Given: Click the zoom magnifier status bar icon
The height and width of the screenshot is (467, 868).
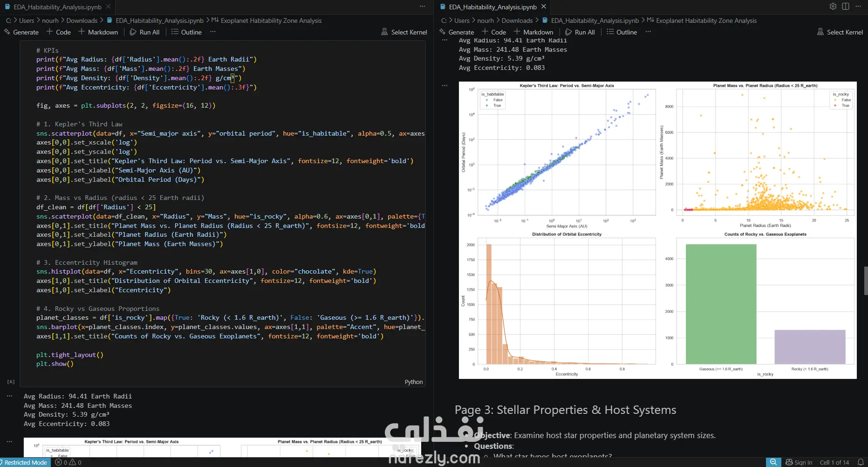Looking at the screenshot, I should (773, 462).
